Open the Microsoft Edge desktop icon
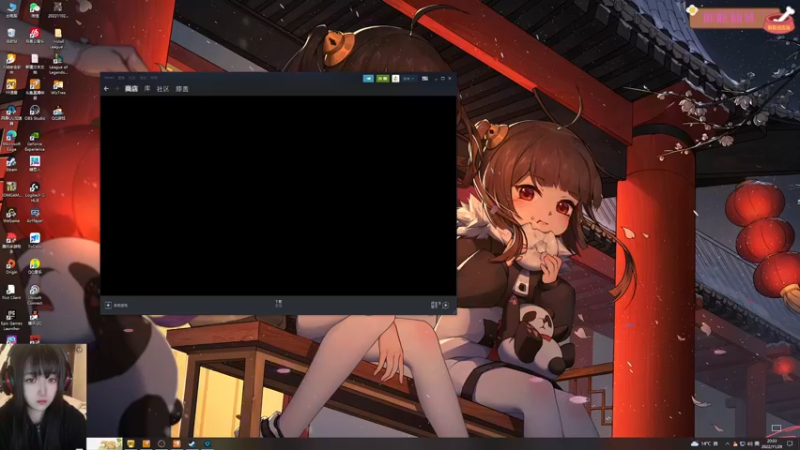 11,140
